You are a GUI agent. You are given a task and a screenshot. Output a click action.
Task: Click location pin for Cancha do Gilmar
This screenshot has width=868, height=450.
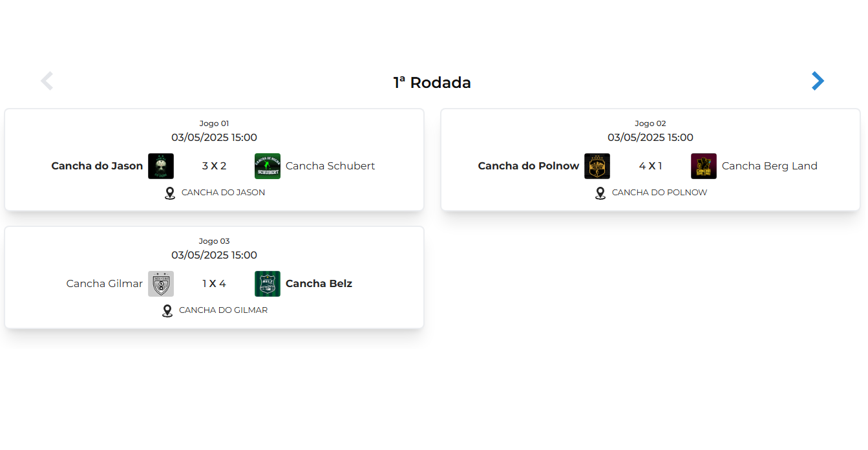pyautogui.click(x=167, y=310)
